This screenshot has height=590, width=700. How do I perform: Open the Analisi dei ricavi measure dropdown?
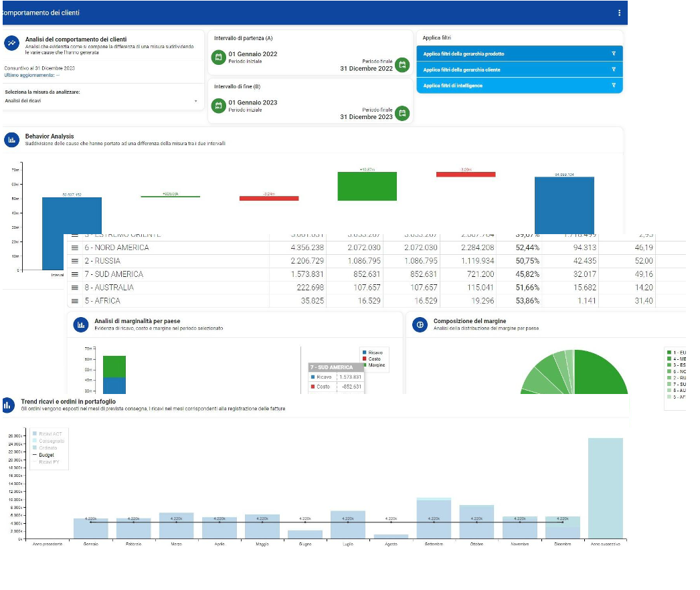pyautogui.click(x=101, y=101)
